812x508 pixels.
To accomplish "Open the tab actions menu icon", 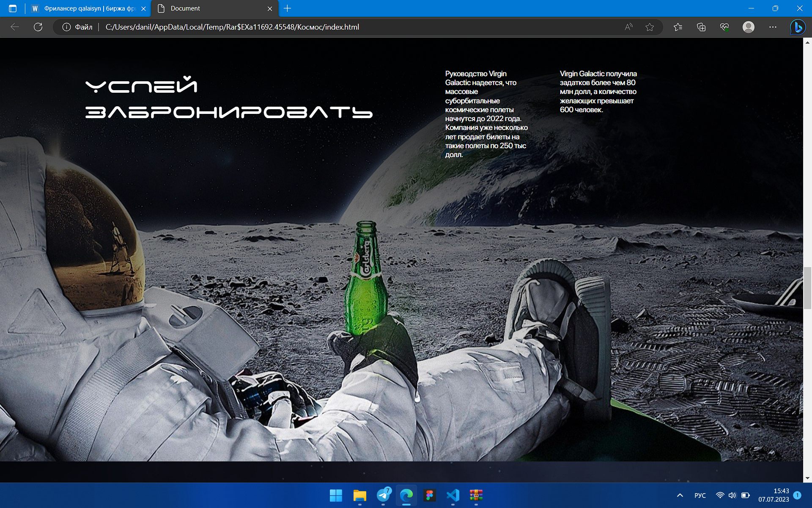I will [13, 8].
